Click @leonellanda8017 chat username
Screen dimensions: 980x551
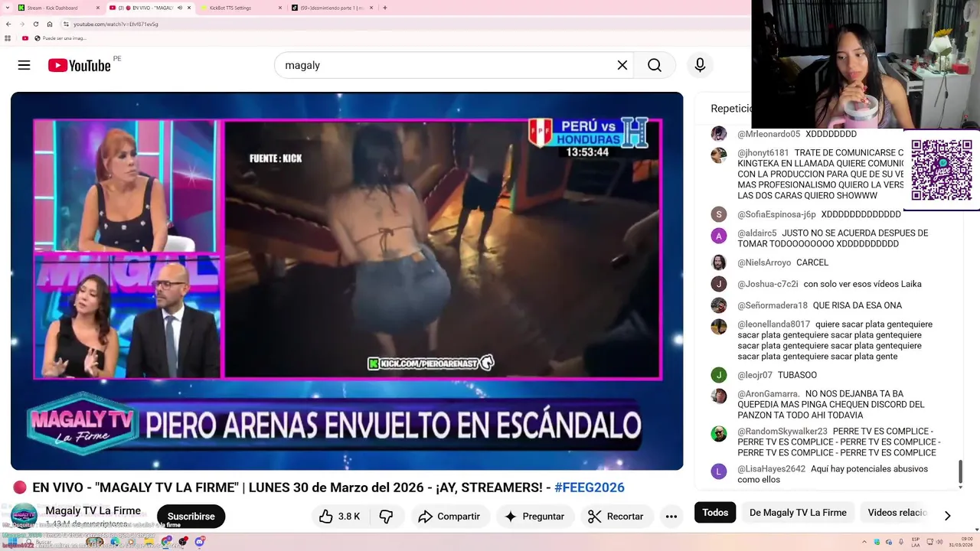click(773, 324)
